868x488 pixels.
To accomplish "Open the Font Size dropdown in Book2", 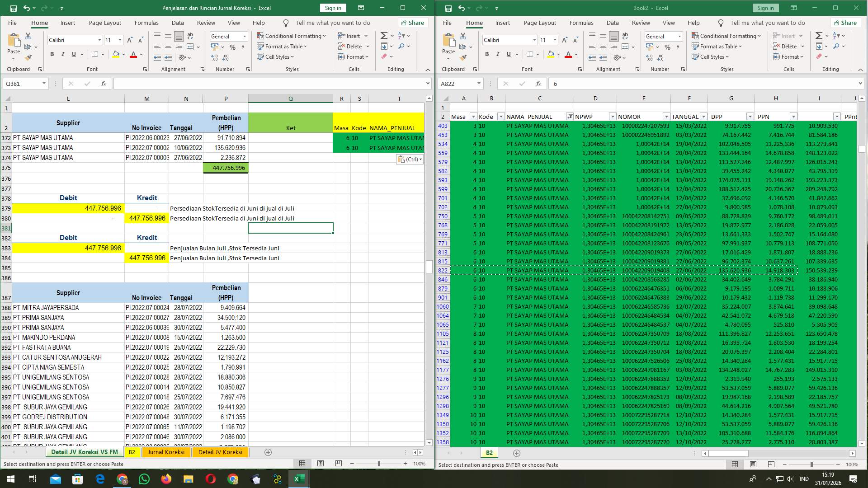I will [x=554, y=40].
